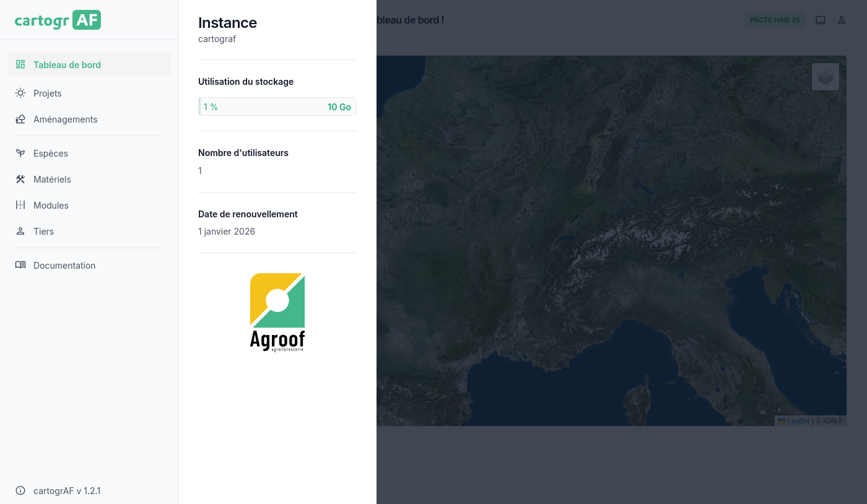Click the Matériels tools icon

(x=20, y=179)
